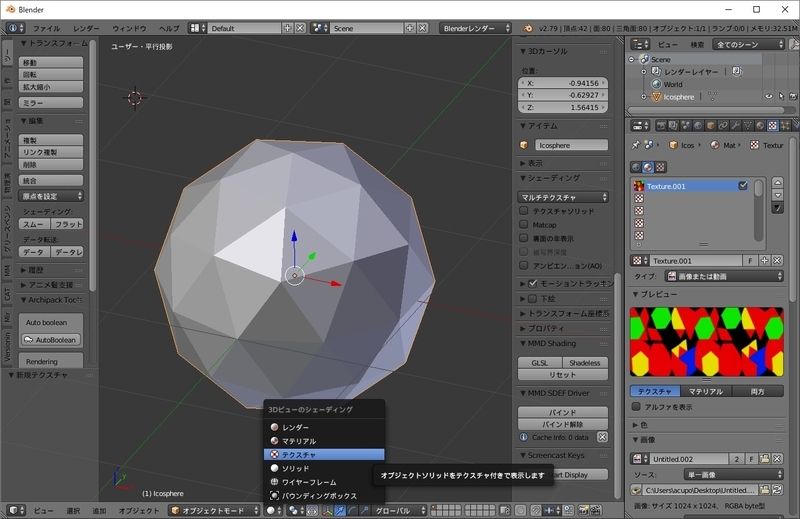Open the ウィンドウ menu
Screen dimensions: 800x519
(129, 29)
